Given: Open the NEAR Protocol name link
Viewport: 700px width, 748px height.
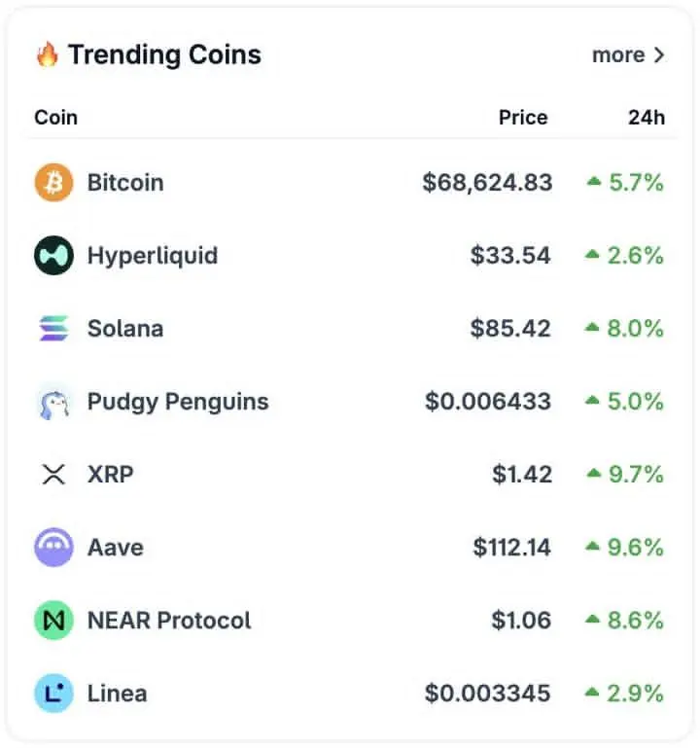Looking at the screenshot, I should [x=169, y=621].
